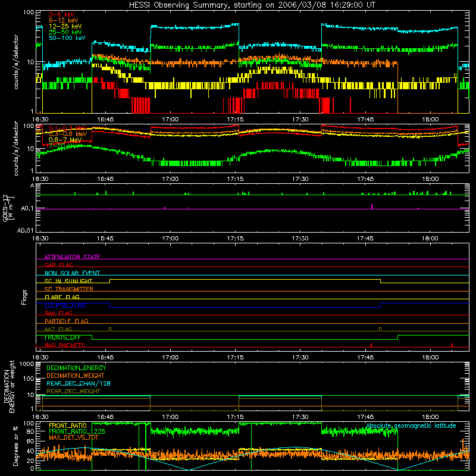The height and width of the screenshot is (476, 476).
Task: Select the red 3-6 keV legend label
Action: (62, 14)
